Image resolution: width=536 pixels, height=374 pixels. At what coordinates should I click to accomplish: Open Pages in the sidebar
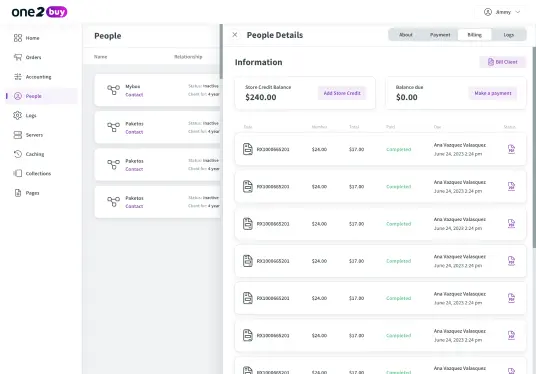coord(26,193)
